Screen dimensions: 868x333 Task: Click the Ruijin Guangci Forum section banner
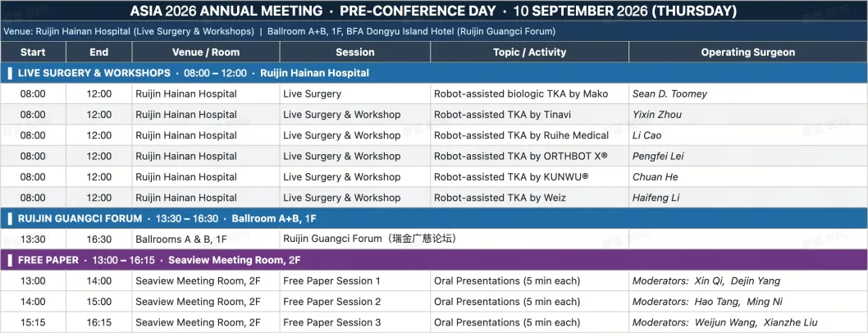[434, 218]
